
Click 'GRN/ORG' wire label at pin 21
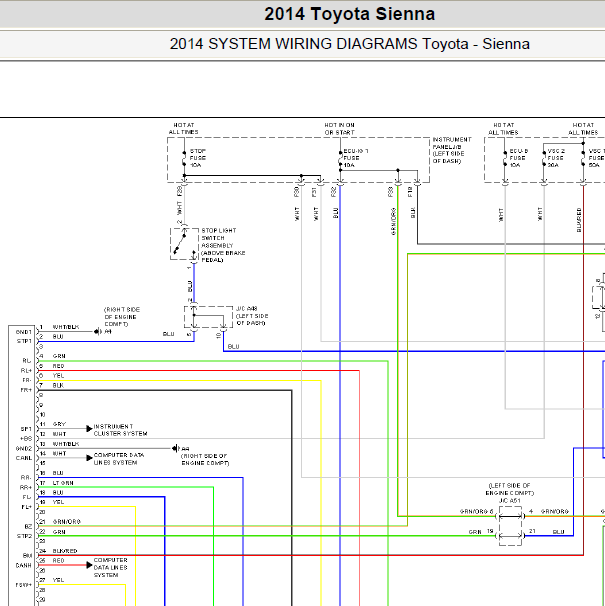click(x=66, y=522)
